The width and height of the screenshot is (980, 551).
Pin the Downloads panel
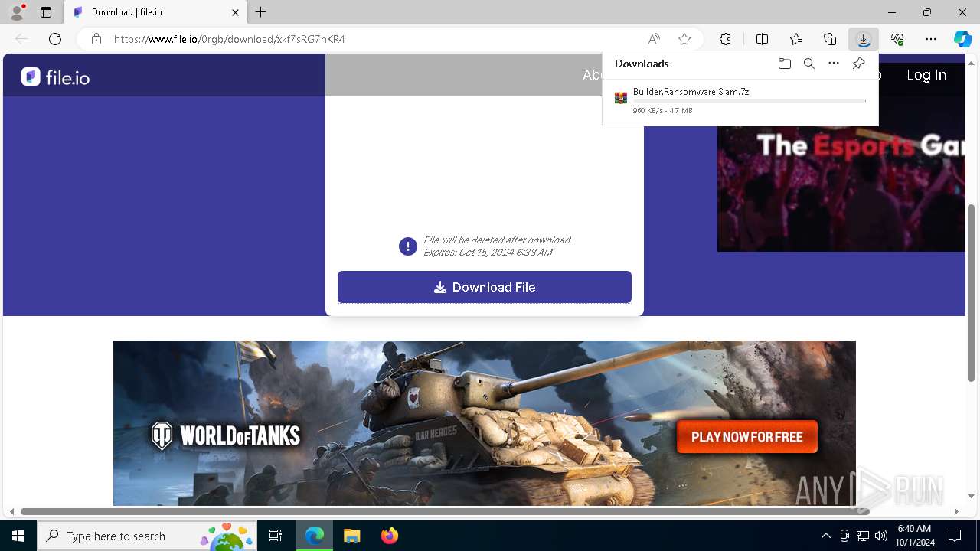click(858, 64)
